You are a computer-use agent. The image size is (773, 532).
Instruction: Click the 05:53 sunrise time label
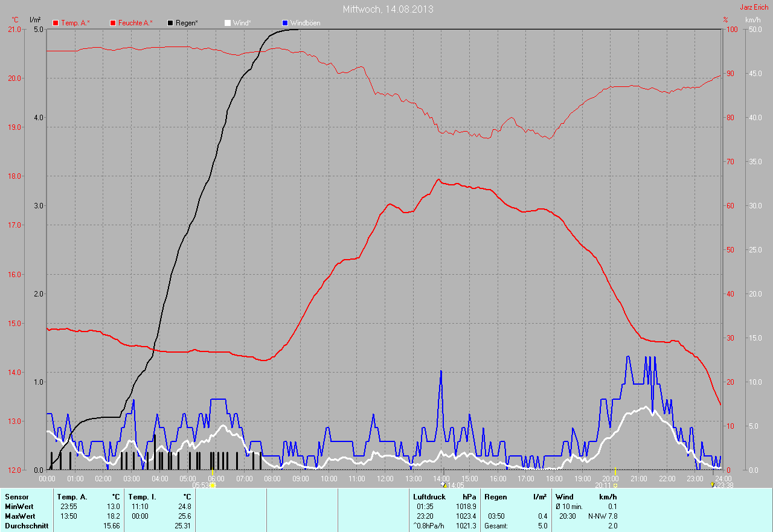click(200, 485)
